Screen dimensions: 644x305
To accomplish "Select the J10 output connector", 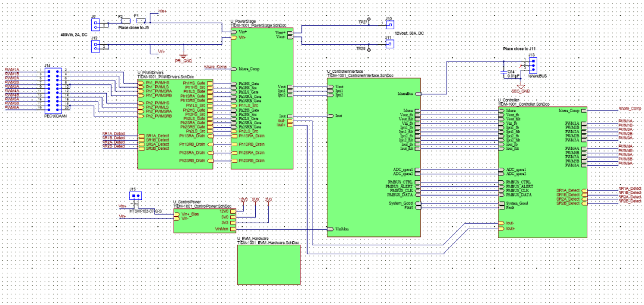I will (x=388, y=26).
